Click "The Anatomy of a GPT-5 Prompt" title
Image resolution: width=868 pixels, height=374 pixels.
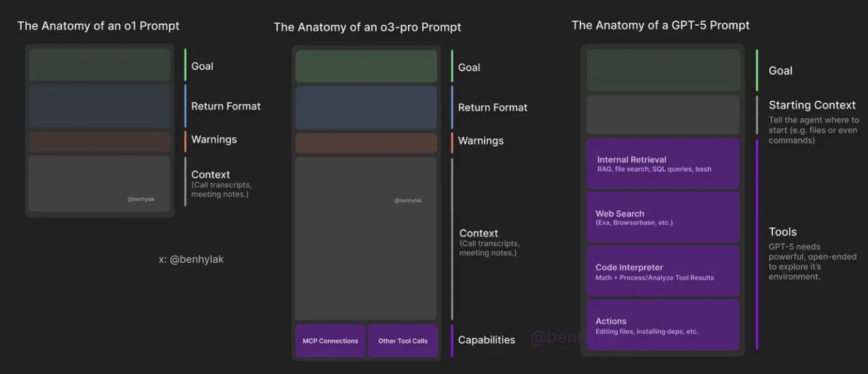click(x=660, y=25)
